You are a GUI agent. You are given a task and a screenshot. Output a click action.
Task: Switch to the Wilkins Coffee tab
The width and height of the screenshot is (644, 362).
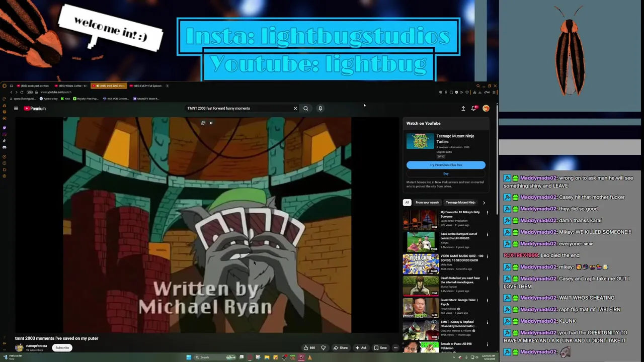[x=70, y=86]
